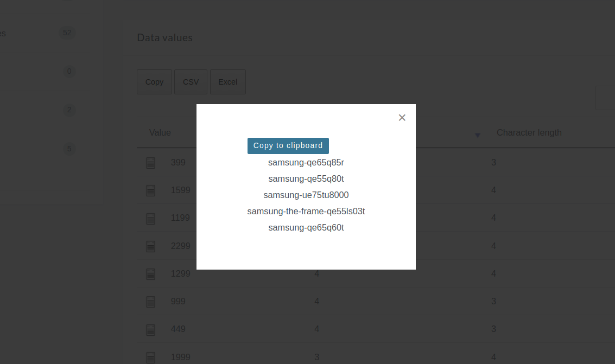Click the middle column cell in the 449 row
Image resolution: width=615 pixels, height=364 pixels.
point(316,329)
